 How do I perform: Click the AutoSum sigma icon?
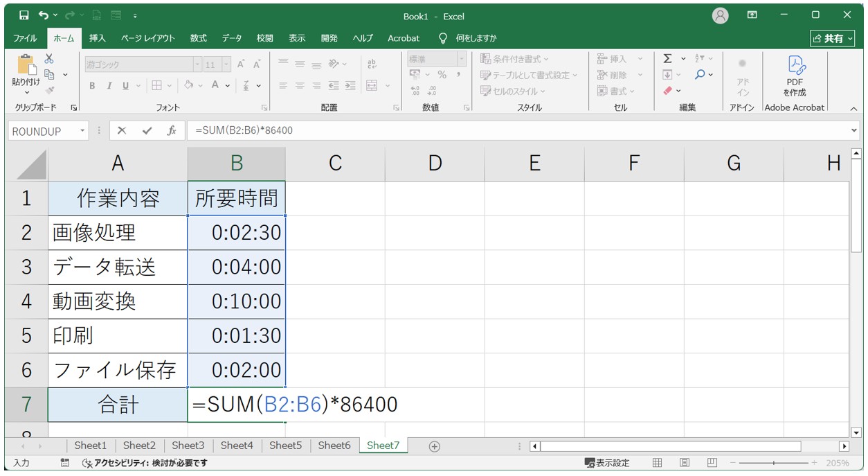[667, 59]
